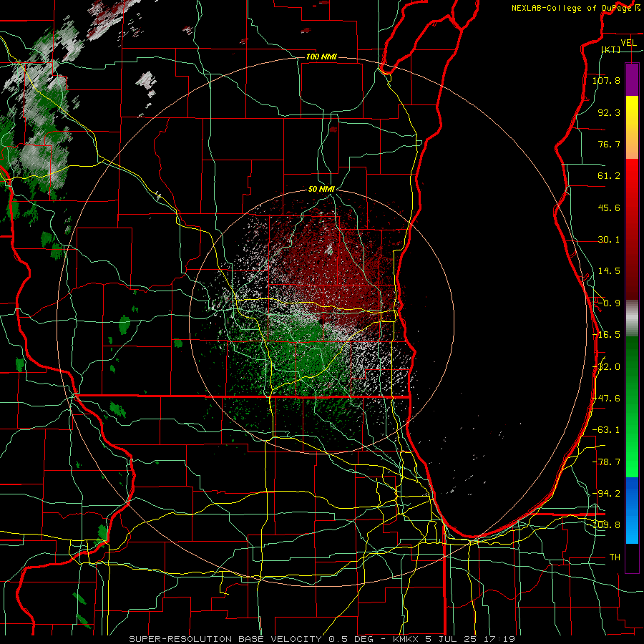Viewport: 644px width, 644px height.
Task: Click the 50 NMI range ring label
Action: click(x=321, y=190)
